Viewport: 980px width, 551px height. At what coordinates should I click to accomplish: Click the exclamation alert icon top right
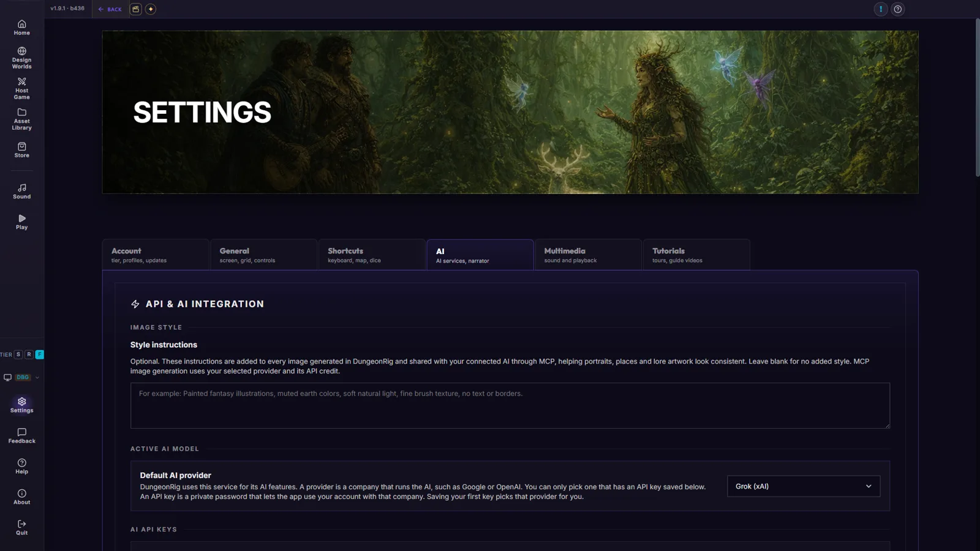[881, 9]
